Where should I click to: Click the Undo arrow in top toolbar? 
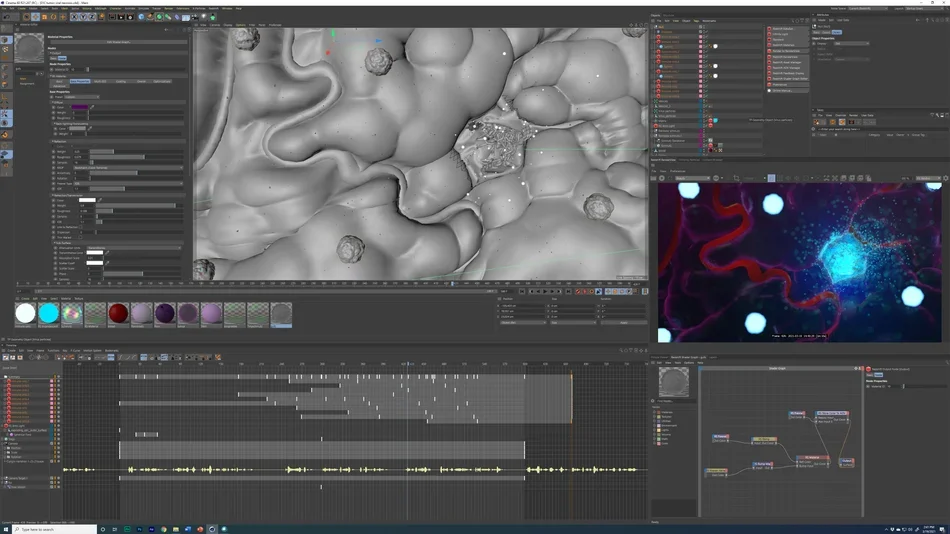click(x=6, y=17)
